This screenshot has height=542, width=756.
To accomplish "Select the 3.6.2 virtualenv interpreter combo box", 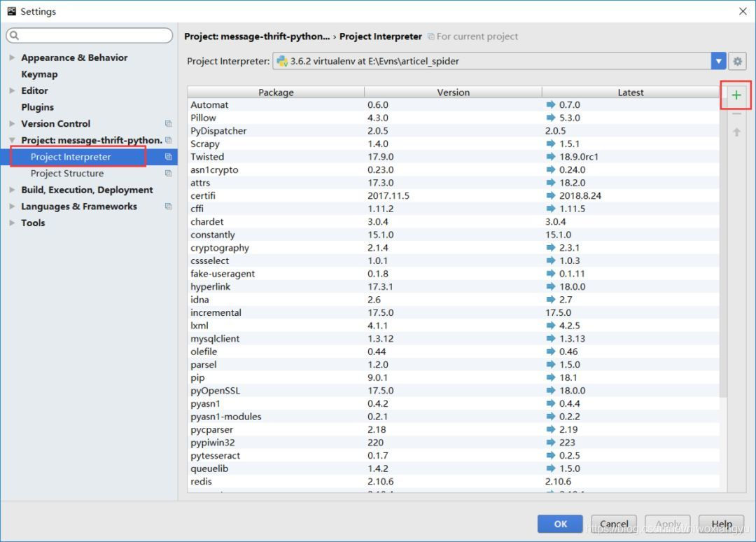I will [499, 61].
